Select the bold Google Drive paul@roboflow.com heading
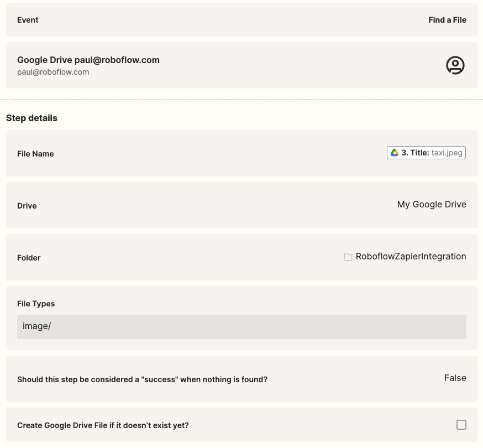This screenshot has height=448, width=483. coord(88,60)
